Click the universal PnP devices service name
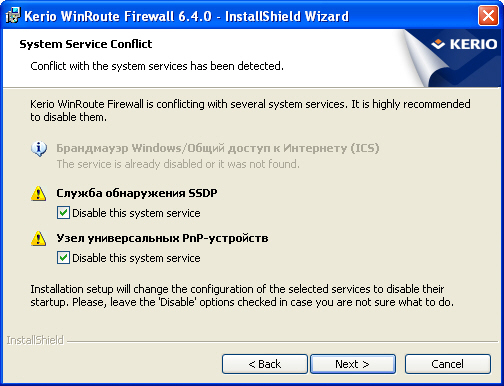Viewport: 504px width, 386px height. coord(162,238)
